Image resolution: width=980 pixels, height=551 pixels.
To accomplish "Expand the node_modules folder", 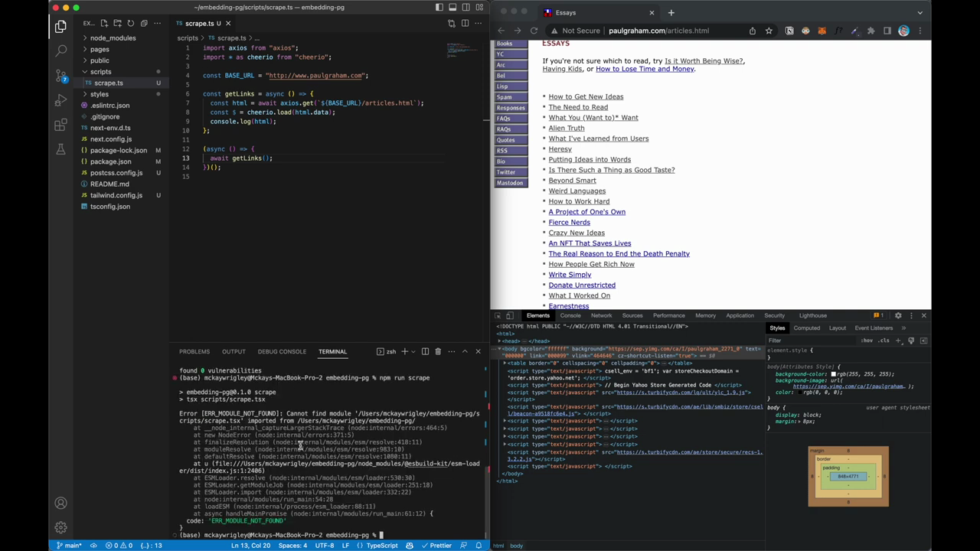I will pos(113,37).
